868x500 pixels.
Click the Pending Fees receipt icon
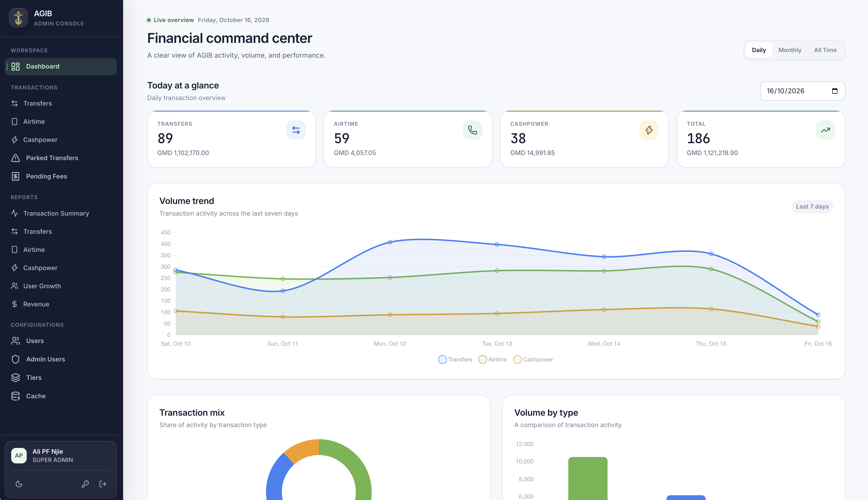[x=16, y=176]
